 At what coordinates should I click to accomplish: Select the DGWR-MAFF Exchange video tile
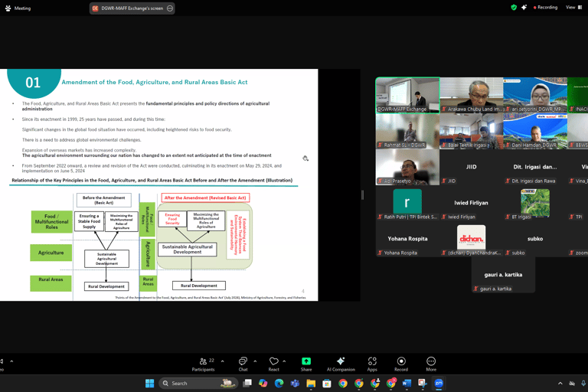coord(407,95)
